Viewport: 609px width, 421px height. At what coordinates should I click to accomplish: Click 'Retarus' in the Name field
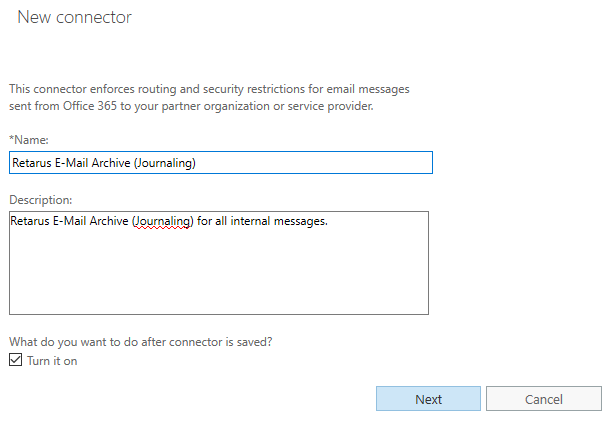(32, 163)
